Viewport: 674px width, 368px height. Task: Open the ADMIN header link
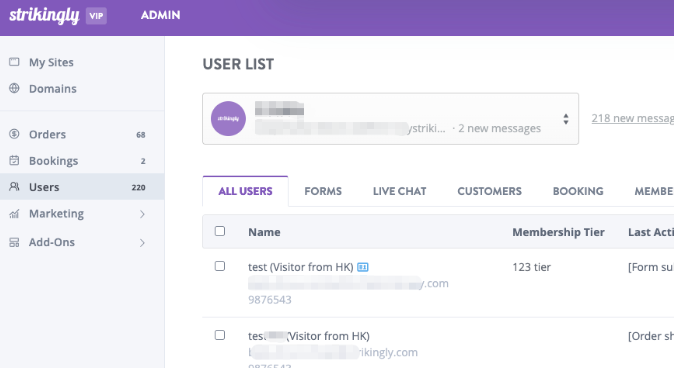tap(160, 15)
